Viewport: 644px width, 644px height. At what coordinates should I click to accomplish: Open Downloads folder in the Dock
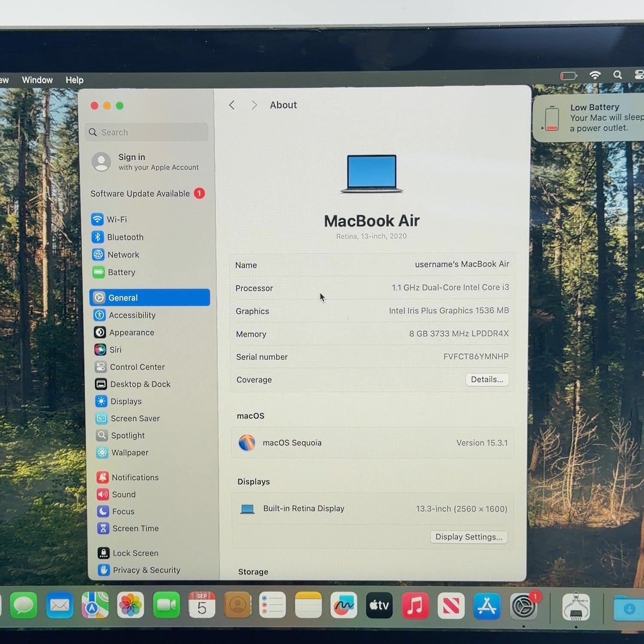point(629,608)
